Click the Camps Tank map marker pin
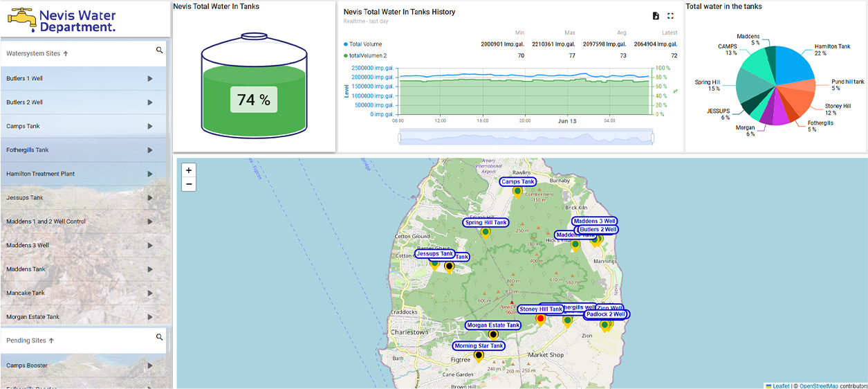The height and width of the screenshot is (389, 868). pyautogui.click(x=517, y=192)
